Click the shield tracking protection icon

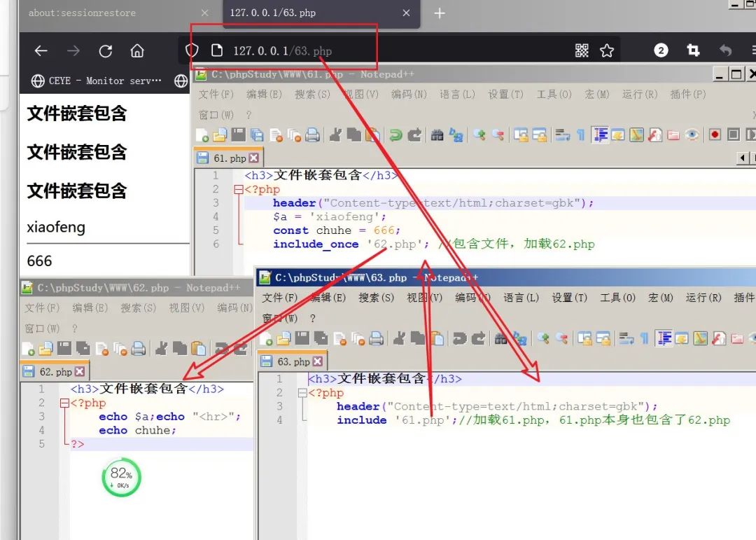pyautogui.click(x=192, y=50)
